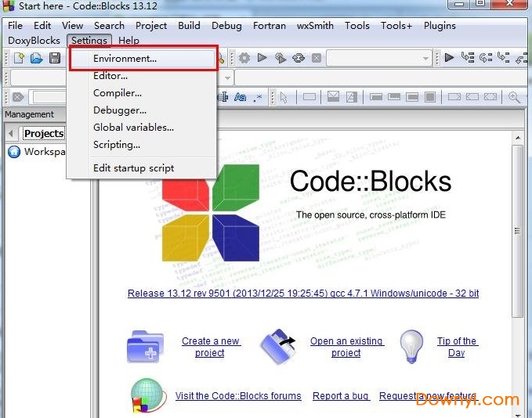The width and height of the screenshot is (532, 418).
Task: Select the diagonal-split diagram tool
Action: [351, 97]
